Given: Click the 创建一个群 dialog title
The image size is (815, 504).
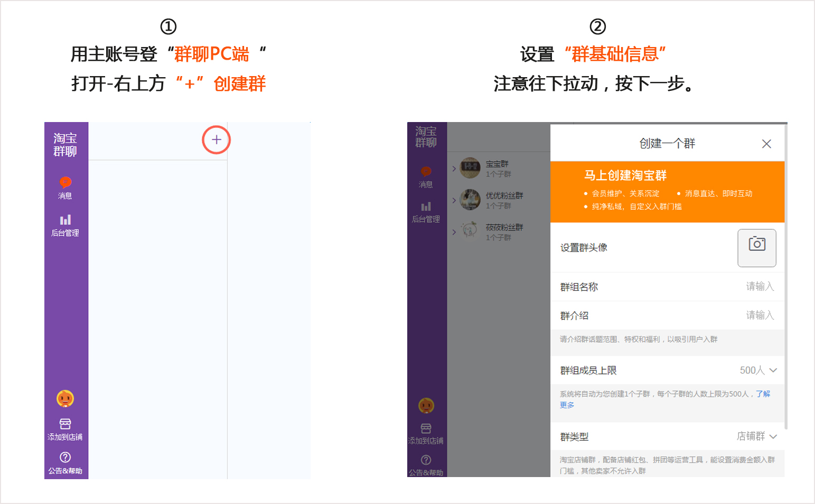Looking at the screenshot, I should pyautogui.click(x=667, y=144).
